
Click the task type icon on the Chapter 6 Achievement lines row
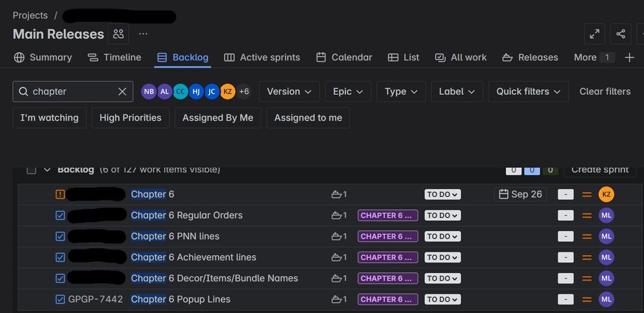pos(60,257)
